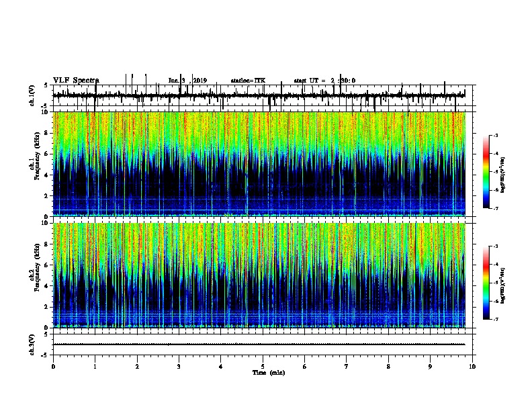Click the ch.3(V) axis label
The height and width of the screenshot is (411, 532).
(x=32, y=345)
